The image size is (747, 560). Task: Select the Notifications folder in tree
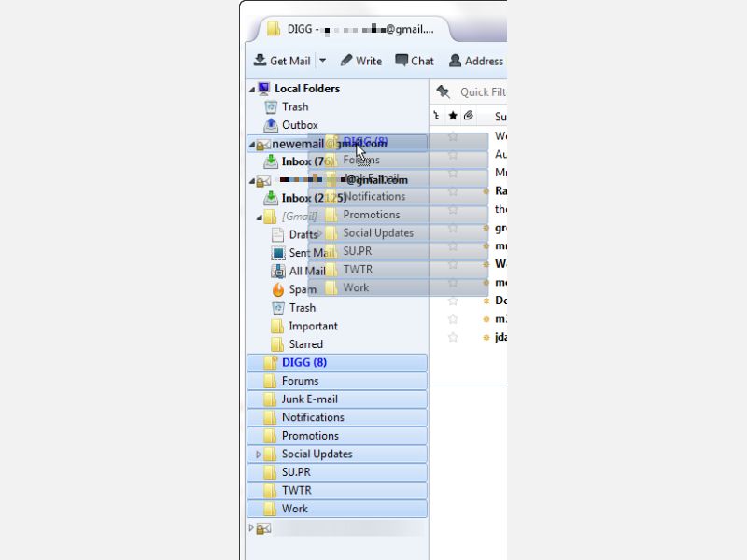pyautogui.click(x=337, y=417)
